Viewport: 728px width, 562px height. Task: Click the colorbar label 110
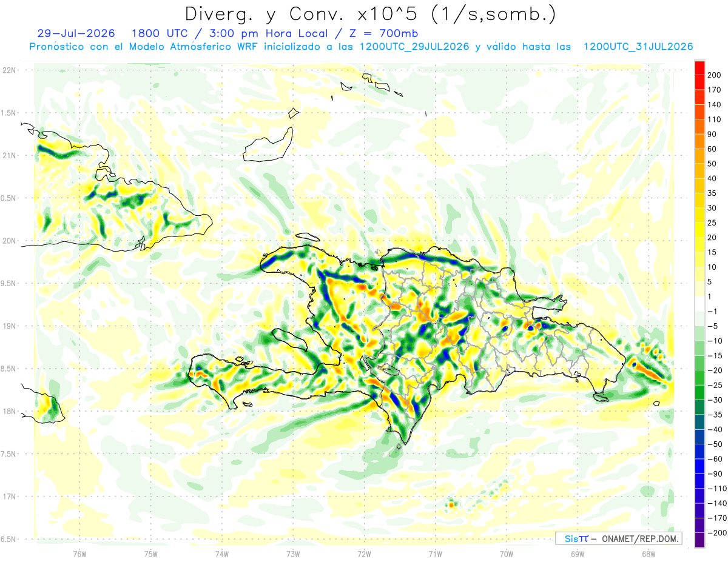click(714, 119)
